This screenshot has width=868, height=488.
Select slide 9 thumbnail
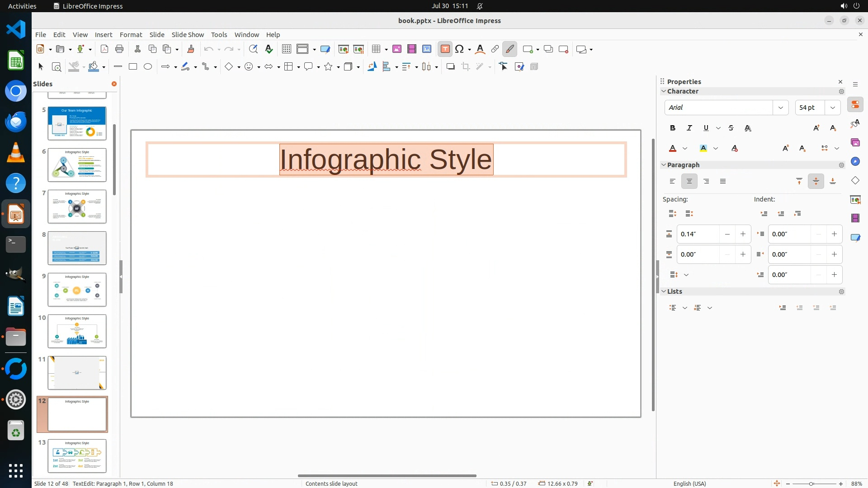click(x=77, y=290)
